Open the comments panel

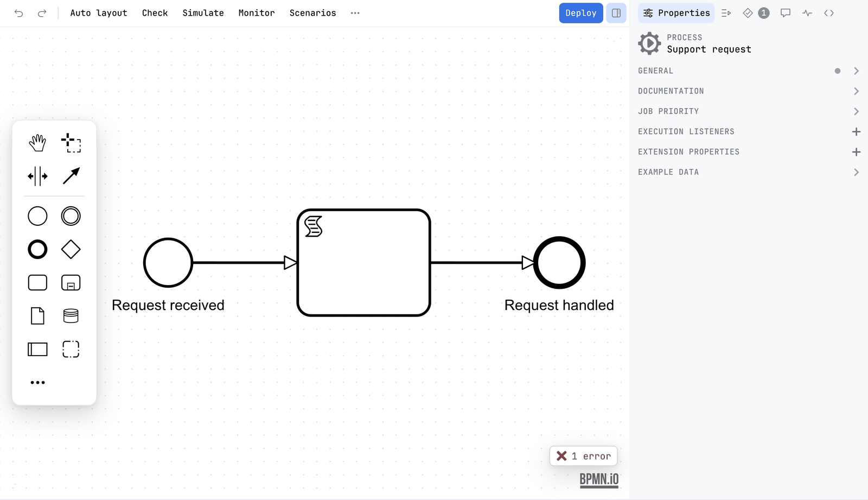coord(785,13)
